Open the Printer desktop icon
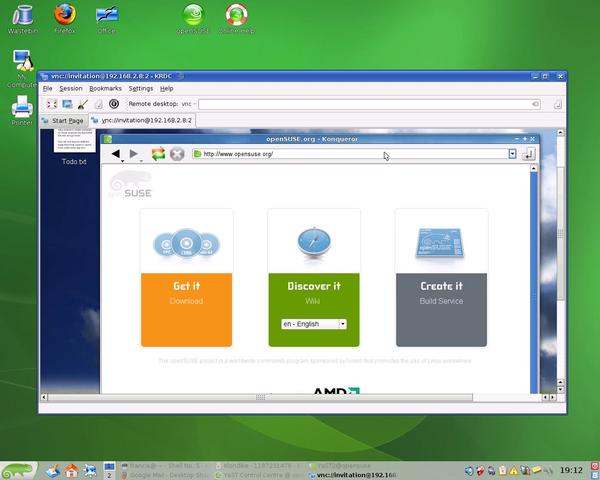The height and width of the screenshot is (480, 600). [22, 110]
